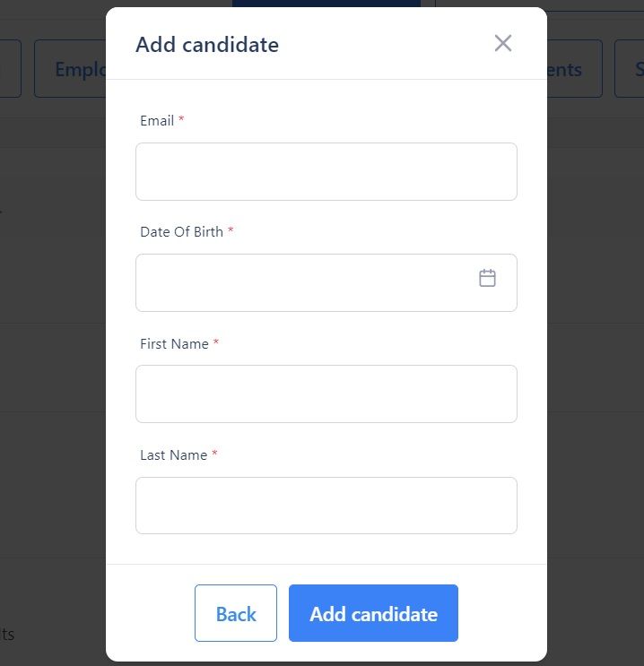The width and height of the screenshot is (644, 666).
Task: Activate the Last Name text box
Action: coord(326,506)
